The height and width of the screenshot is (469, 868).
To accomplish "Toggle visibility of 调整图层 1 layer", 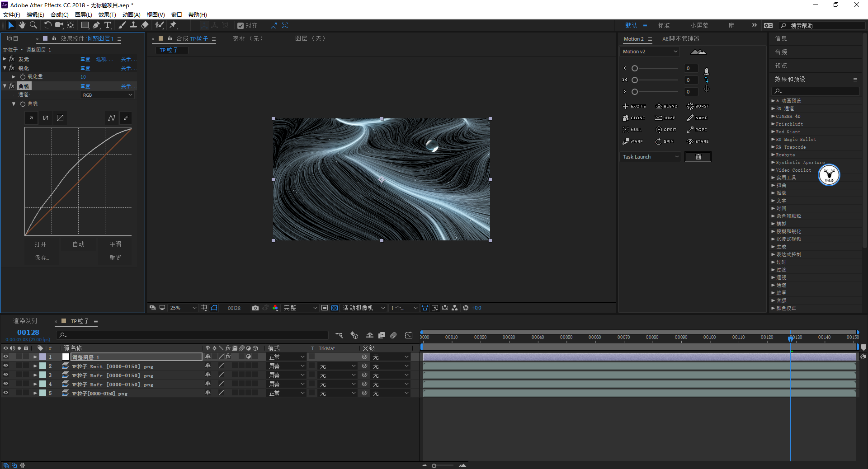I will [6, 357].
